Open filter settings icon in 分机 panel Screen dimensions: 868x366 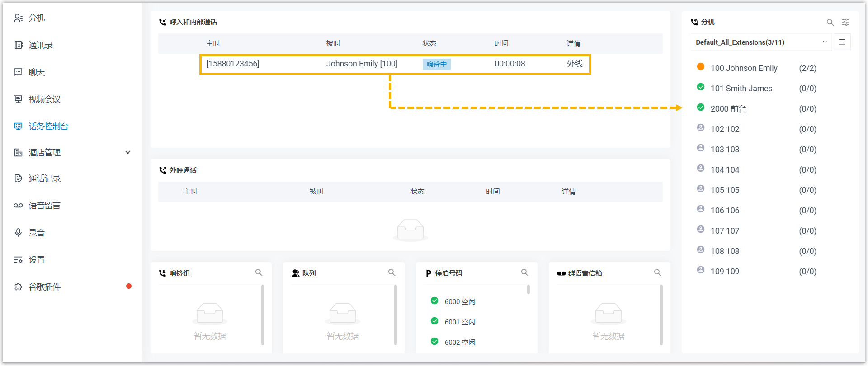tap(845, 23)
